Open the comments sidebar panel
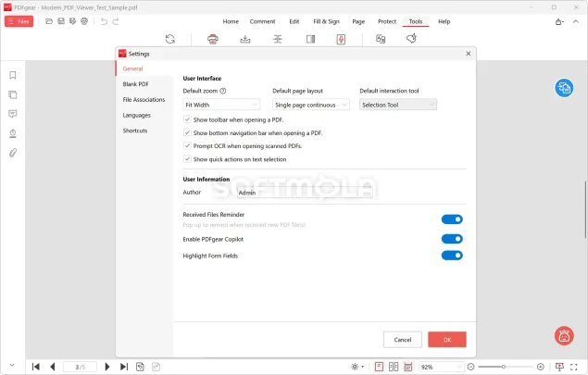588x375 pixels. coord(13,114)
